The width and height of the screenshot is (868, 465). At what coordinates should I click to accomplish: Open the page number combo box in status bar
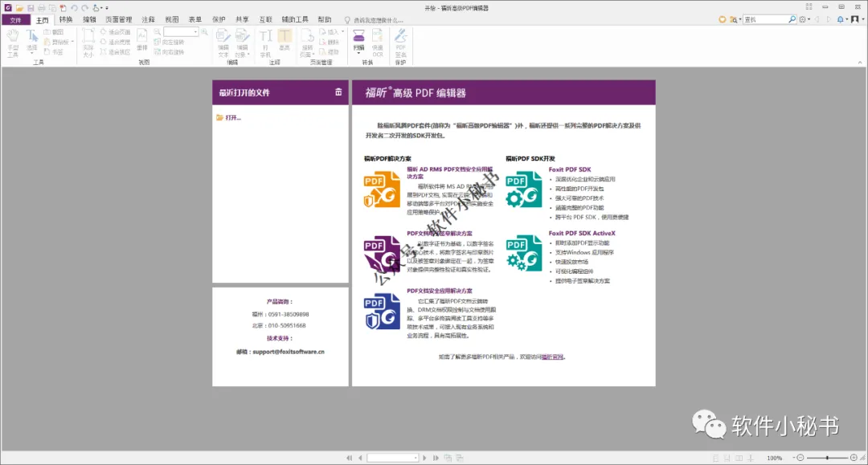click(x=392, y=458)
